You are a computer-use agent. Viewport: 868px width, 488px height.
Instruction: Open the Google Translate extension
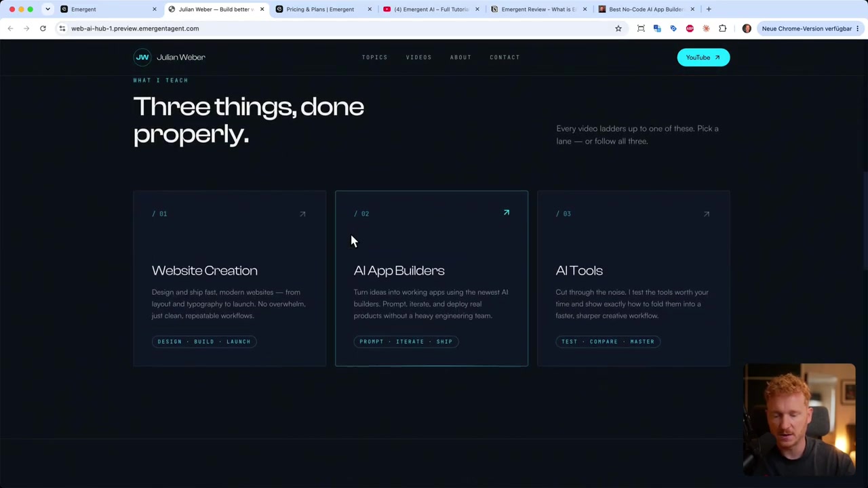point(657,28)
